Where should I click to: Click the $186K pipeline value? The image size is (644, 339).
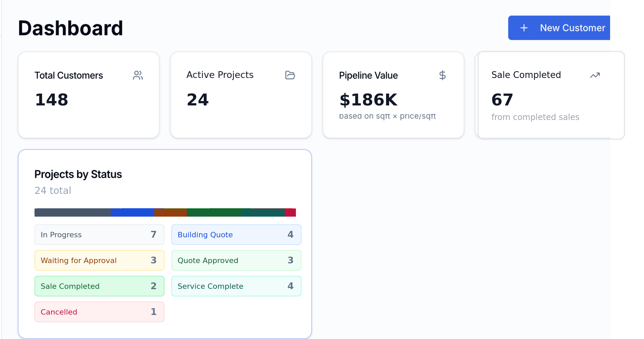[368, 100]
